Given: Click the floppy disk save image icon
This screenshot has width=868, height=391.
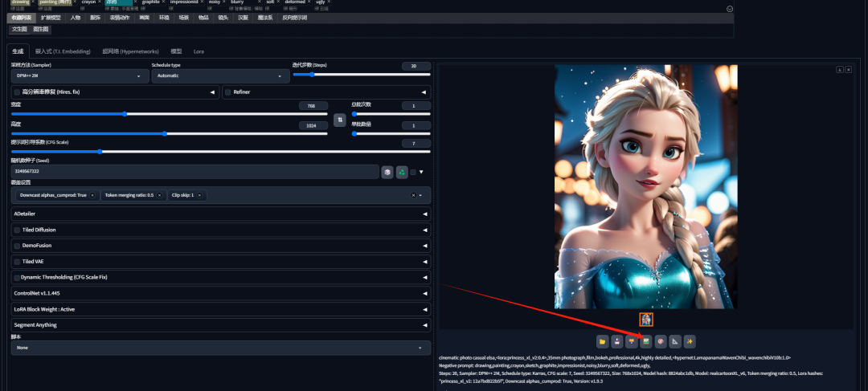Looking at the screenshot, I should (616, 342).
